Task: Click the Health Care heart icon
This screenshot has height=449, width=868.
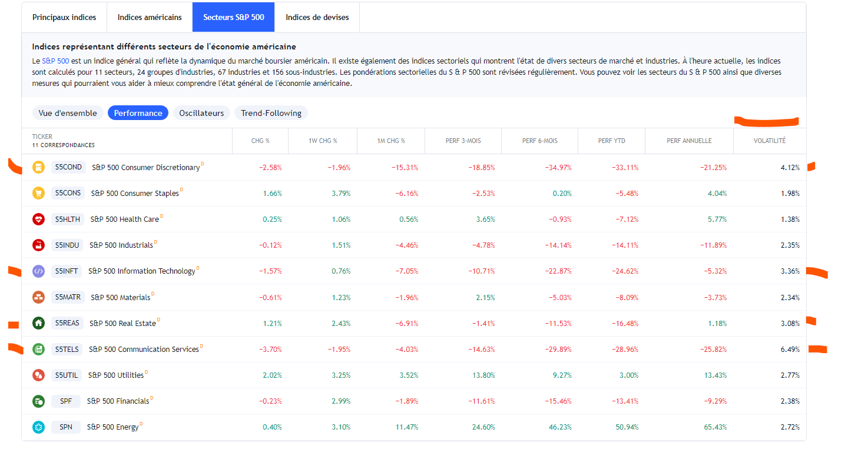Action: point(38,219)
